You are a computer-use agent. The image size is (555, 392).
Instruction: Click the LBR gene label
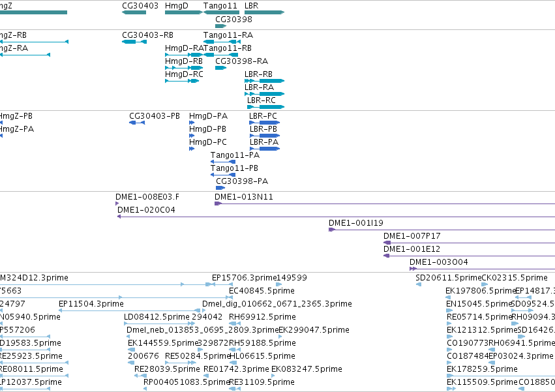[x=251, y=6]
